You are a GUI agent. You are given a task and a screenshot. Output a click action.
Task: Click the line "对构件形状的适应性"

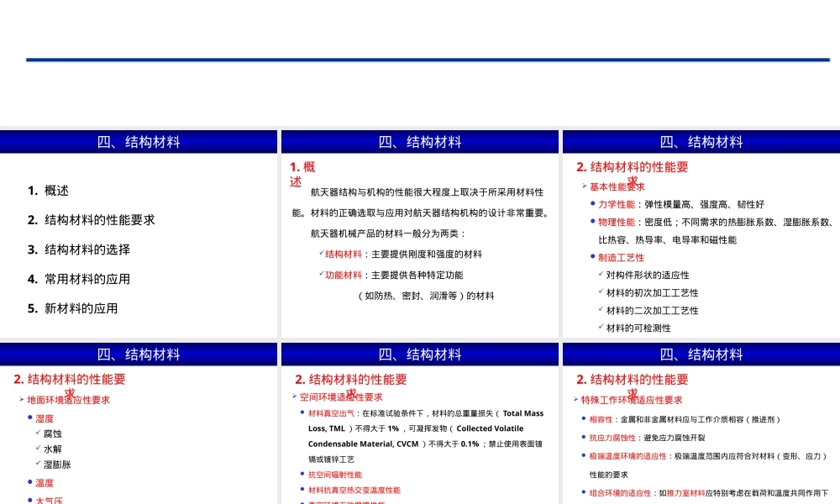[x=648, y=276]
